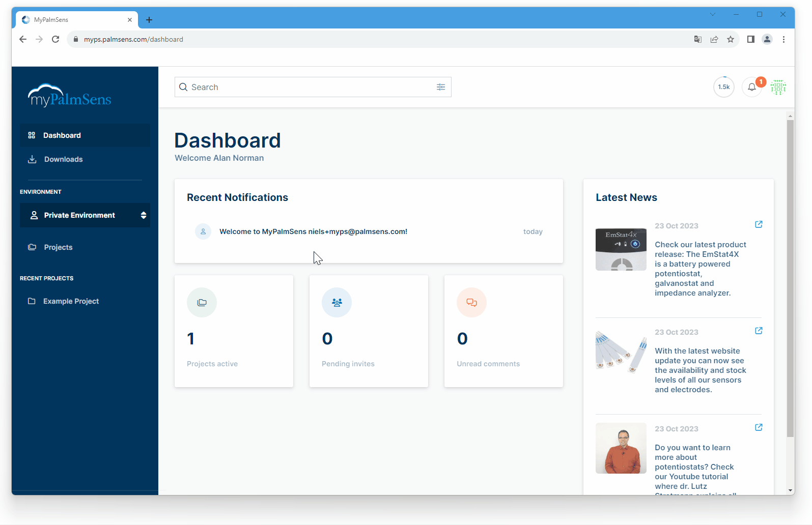Image resolution: width=812 pixels, height=525 pixels.
Task: Click the share page icon
Action: coord(714,39)
